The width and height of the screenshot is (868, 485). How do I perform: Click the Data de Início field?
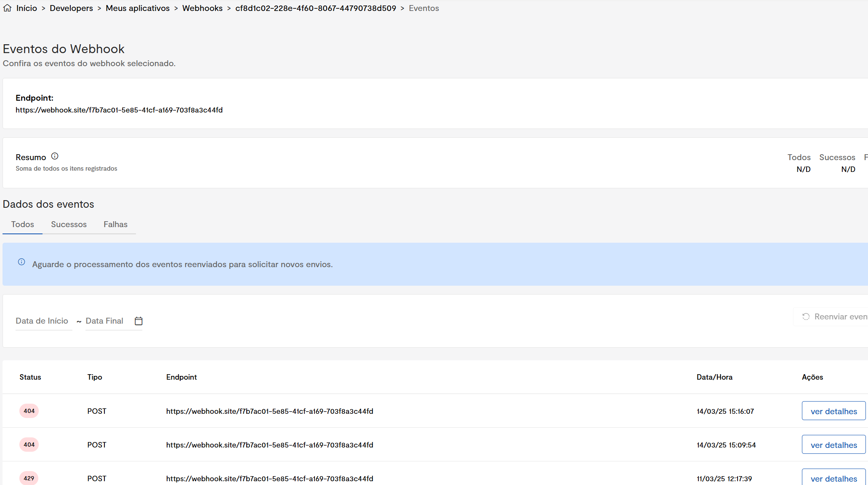tap(42, 321)
